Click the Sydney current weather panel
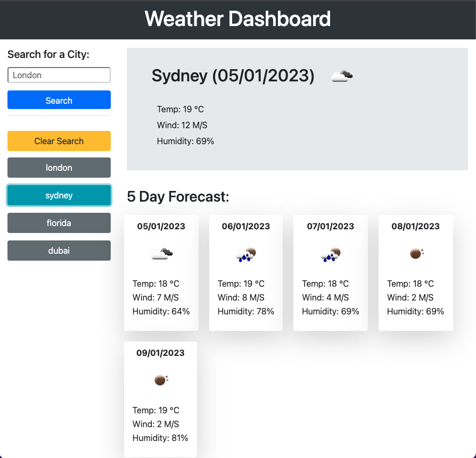This screenshot has height=458, width=476. point(297,109)
